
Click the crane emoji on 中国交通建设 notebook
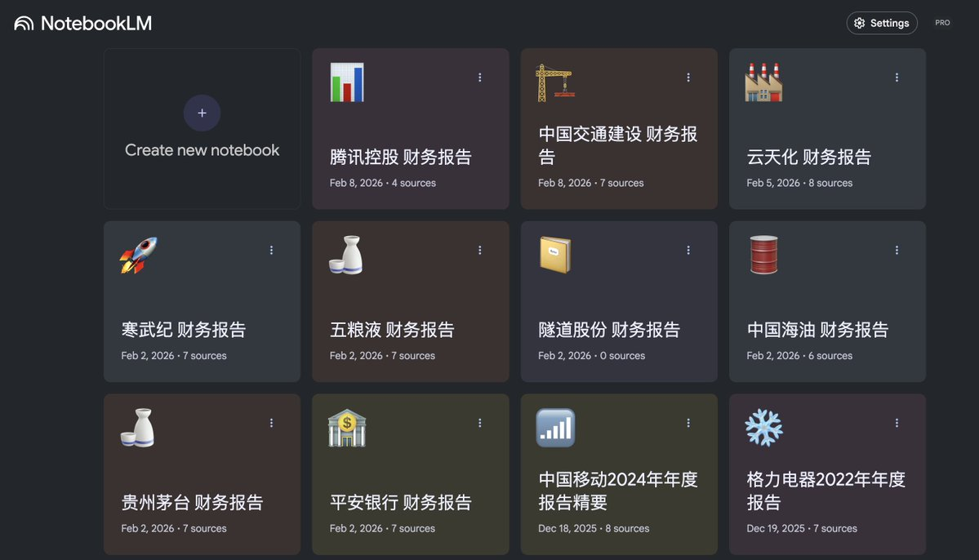pyautogui.click(x=555, y=82)
